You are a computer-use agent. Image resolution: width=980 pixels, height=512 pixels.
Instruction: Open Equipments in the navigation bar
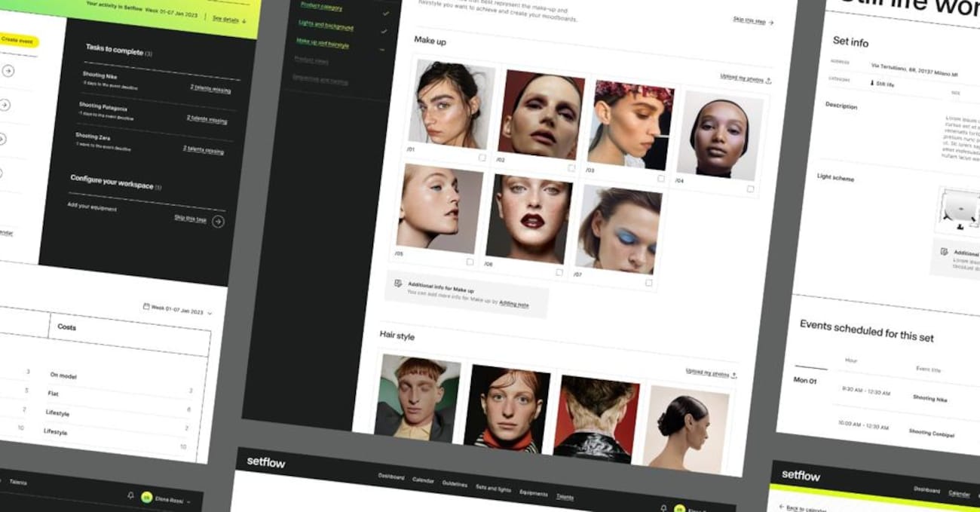click(534, 493)
